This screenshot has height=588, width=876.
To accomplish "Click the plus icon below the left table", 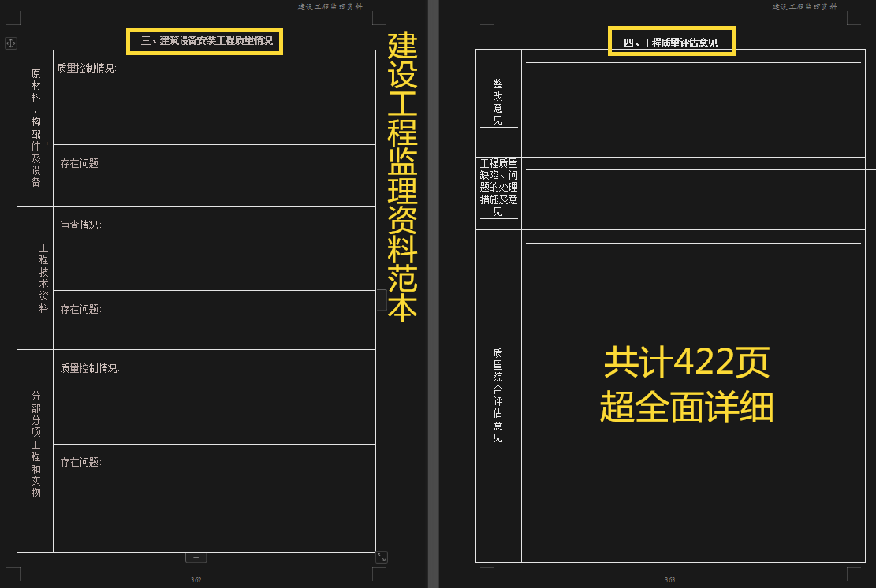I will coord(195,556).
